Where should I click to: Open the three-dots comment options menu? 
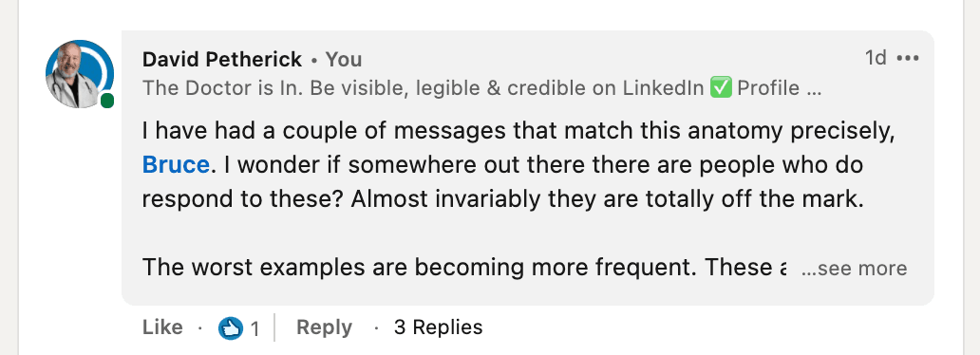(908, 58)
